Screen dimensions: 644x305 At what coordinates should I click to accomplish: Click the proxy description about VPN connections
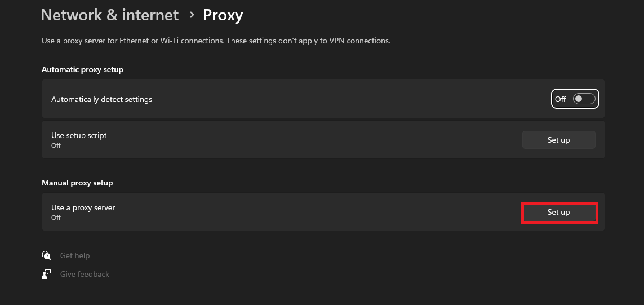pyautogui.click(x=216, y=41)
